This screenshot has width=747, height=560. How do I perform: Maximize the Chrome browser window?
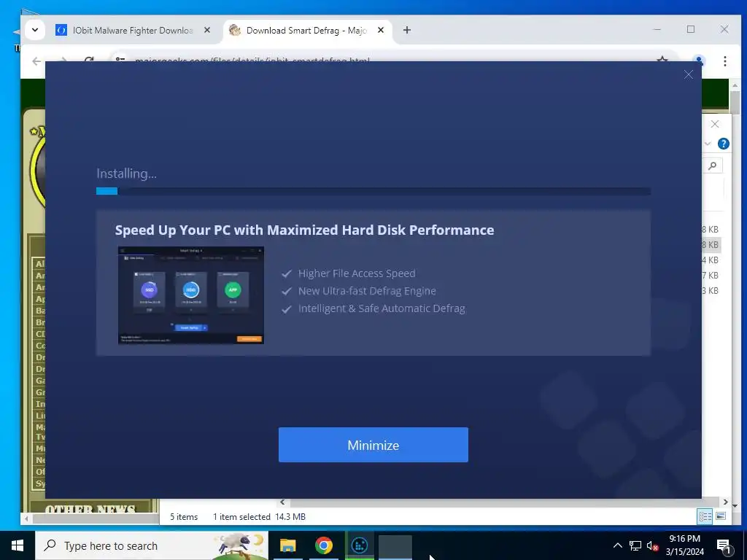click(x=691, y=29)
